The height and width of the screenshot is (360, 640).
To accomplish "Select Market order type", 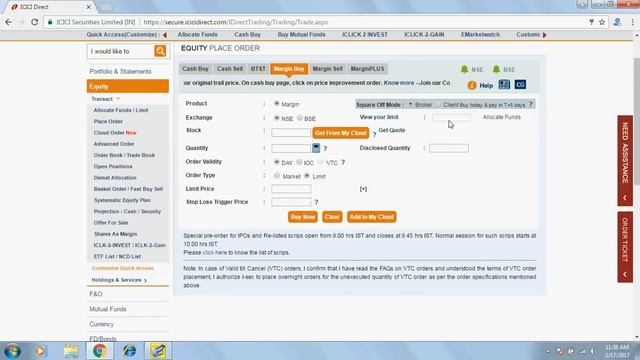I will (x=277, y=176).
